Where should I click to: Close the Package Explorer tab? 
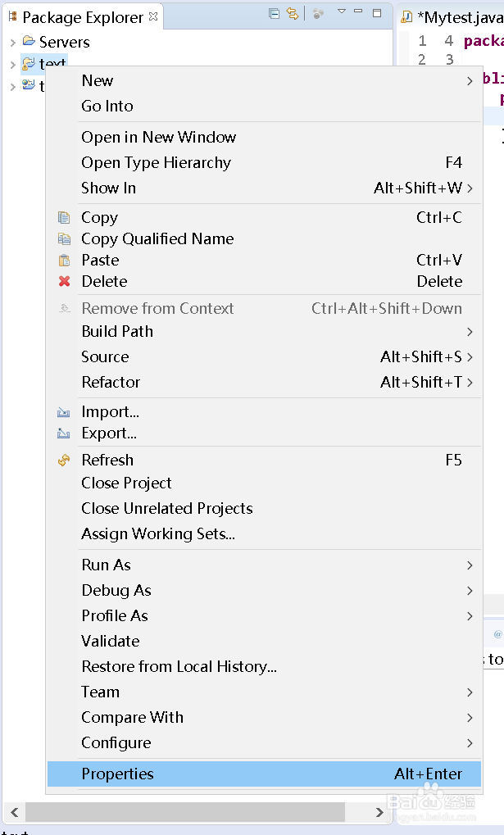coord(153,16)
